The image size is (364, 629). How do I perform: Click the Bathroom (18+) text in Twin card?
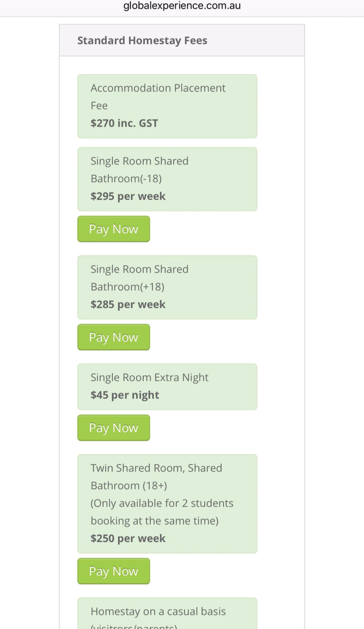(129, 486)
